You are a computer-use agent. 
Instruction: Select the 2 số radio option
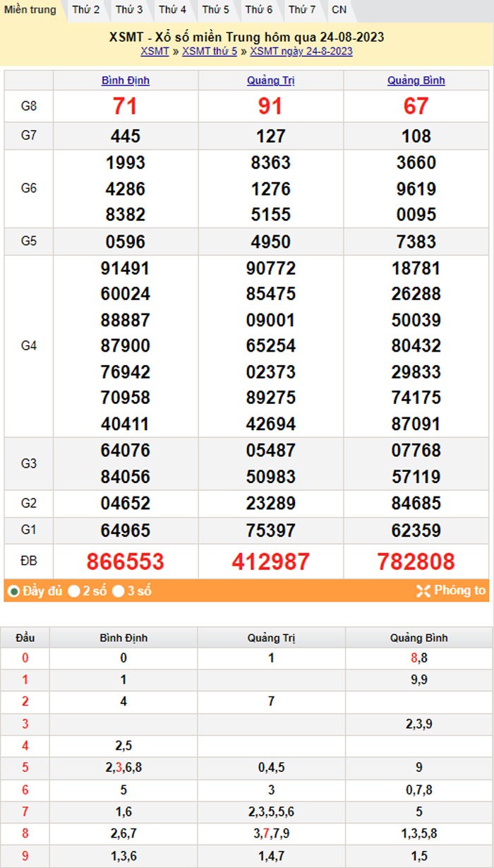coord(73,591)
